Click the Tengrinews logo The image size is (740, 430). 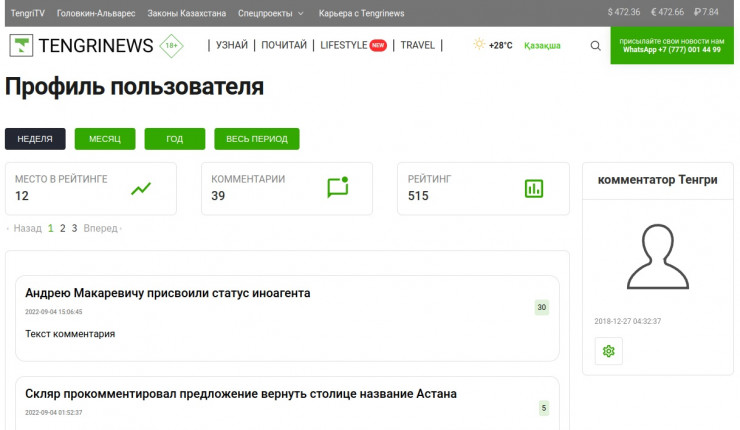[82, 46]
